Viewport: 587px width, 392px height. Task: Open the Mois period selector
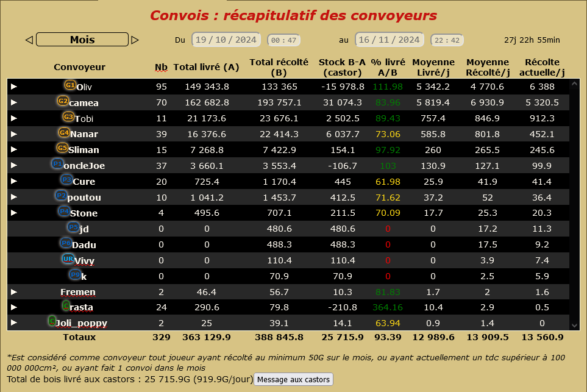tap(82, 40)
